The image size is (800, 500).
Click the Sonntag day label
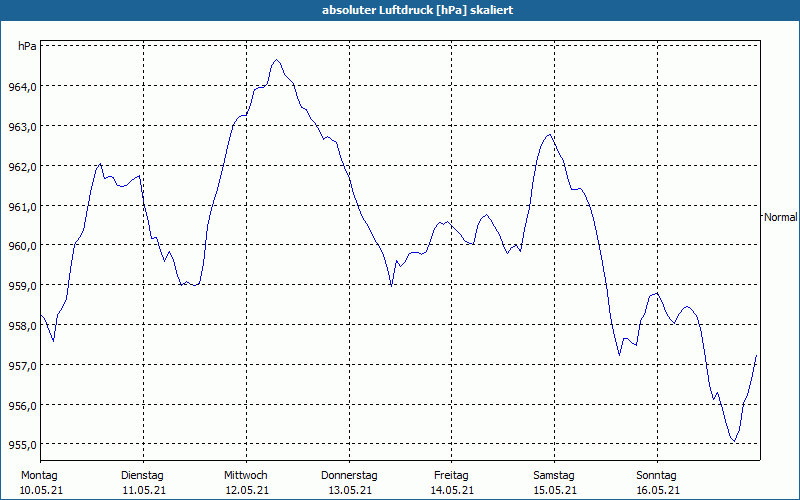pyautogui.click(x=656, y=476)
